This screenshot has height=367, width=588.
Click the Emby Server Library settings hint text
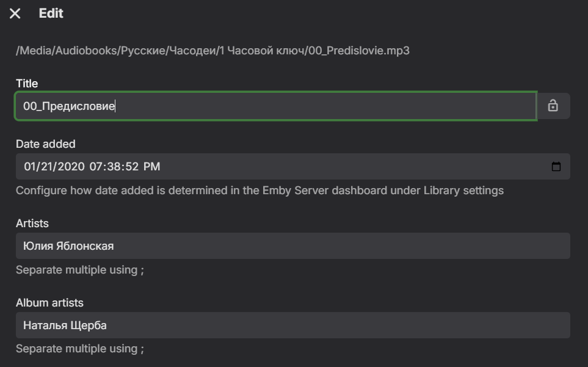tap(260, 191)
